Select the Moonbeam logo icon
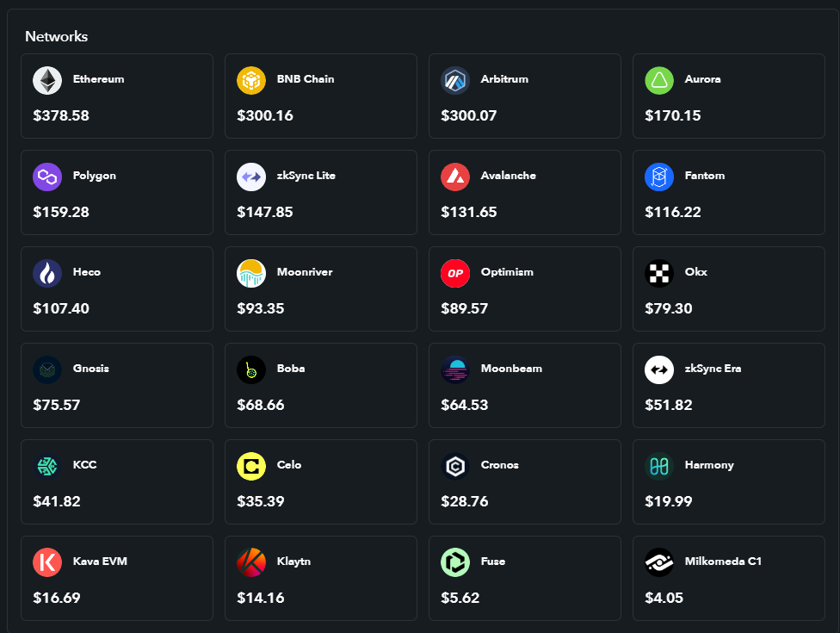The image size is (840, 633). pyautogui.click(x=455, y=369)
